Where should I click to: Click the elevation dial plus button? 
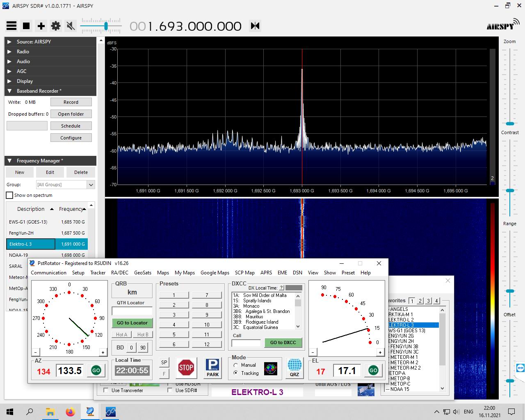point(380,352)
